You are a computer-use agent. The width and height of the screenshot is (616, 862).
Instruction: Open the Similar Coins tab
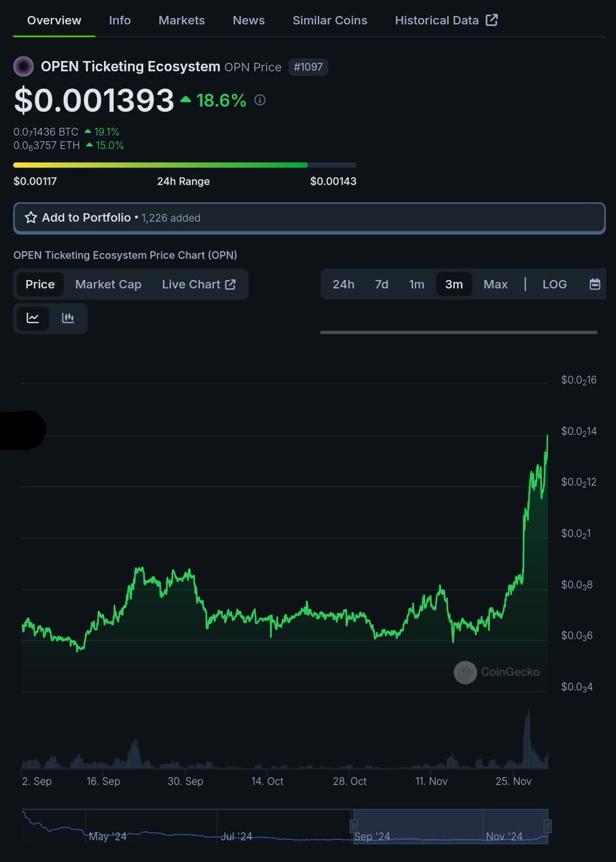click(330, 20)
